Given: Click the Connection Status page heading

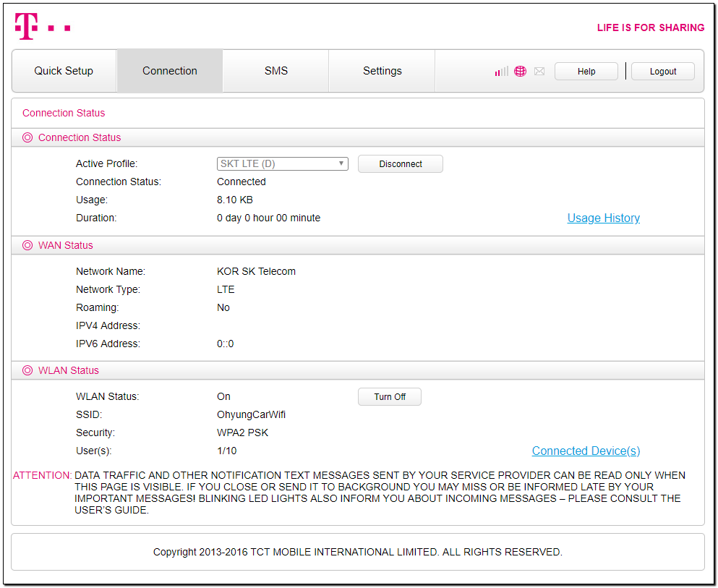Looking at the screenshot, I should 64,113.
